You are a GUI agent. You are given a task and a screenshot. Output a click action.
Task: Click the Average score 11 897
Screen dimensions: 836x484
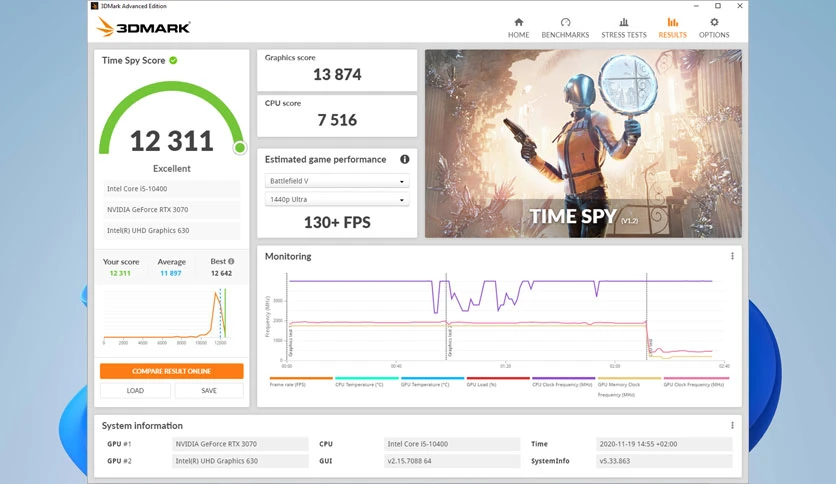point(171,273)
